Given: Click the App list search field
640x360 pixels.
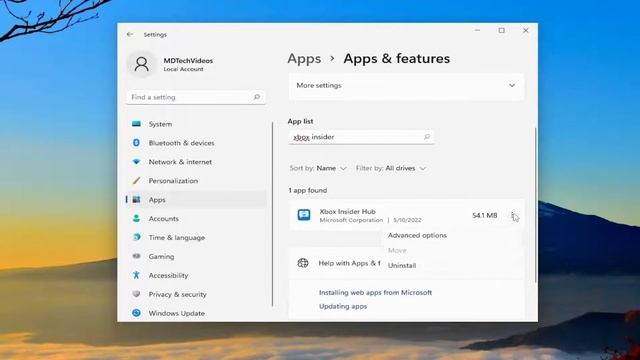Looking at the screenshot, I should click(361, 137).
